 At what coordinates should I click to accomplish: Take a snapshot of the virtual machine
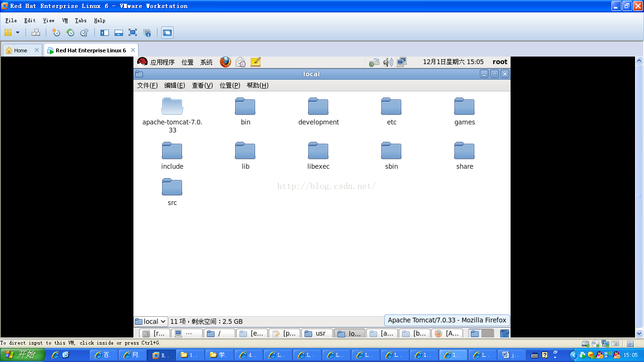(x=56, y=33)
